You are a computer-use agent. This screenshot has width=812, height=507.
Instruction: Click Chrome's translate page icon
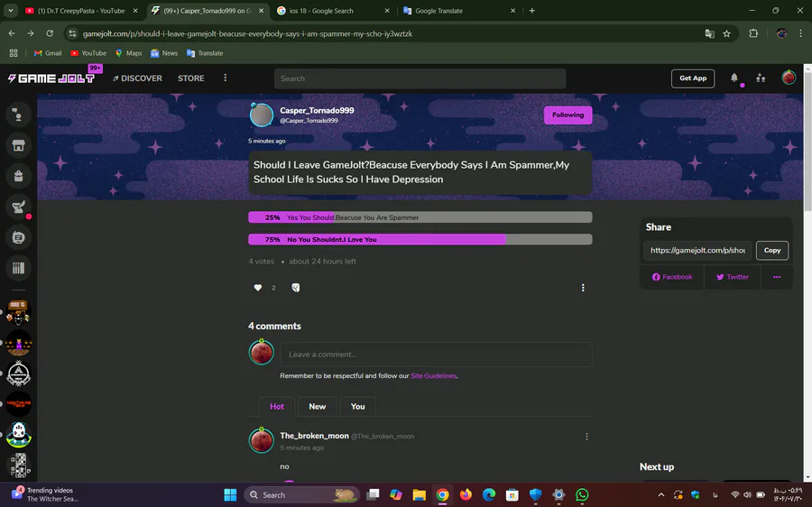[709, 33]
